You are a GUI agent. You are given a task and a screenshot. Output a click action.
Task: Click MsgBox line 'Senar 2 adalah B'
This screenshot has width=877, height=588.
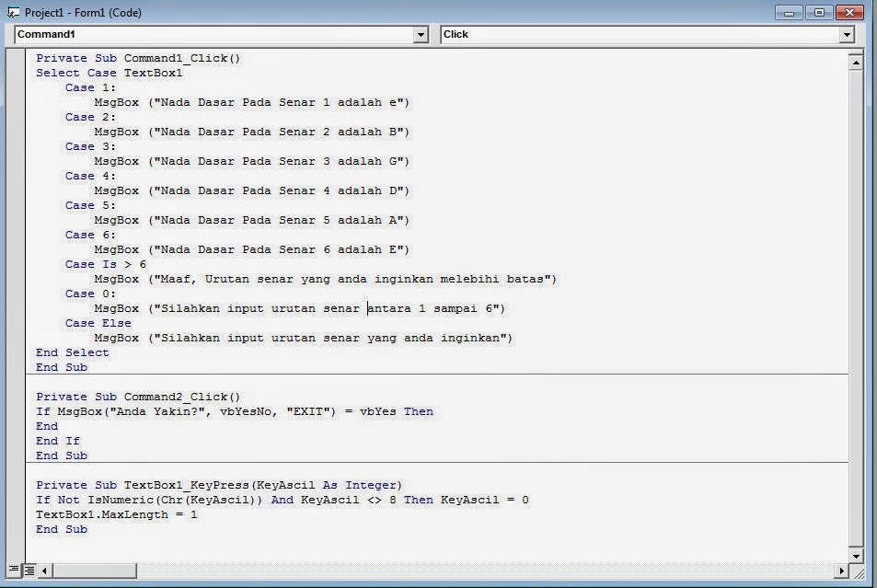tap(252, 132)
